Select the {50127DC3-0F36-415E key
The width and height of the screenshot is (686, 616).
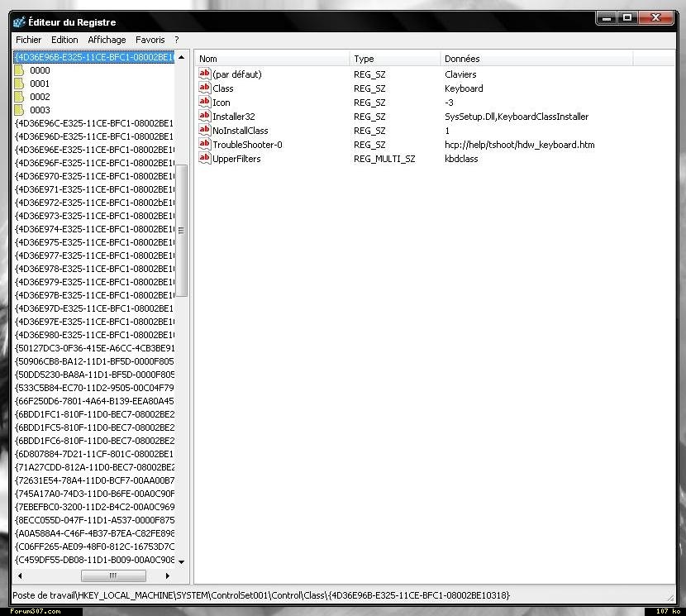click(x=94, y=348)
